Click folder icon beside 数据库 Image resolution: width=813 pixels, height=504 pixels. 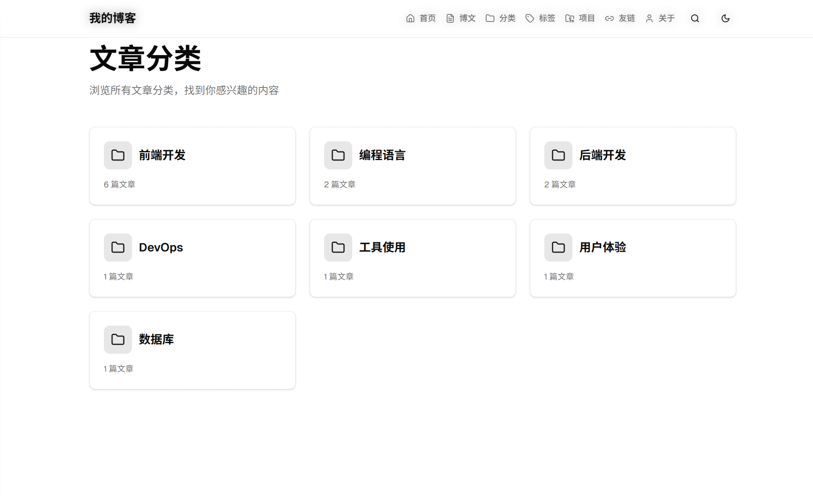[118, 340]
